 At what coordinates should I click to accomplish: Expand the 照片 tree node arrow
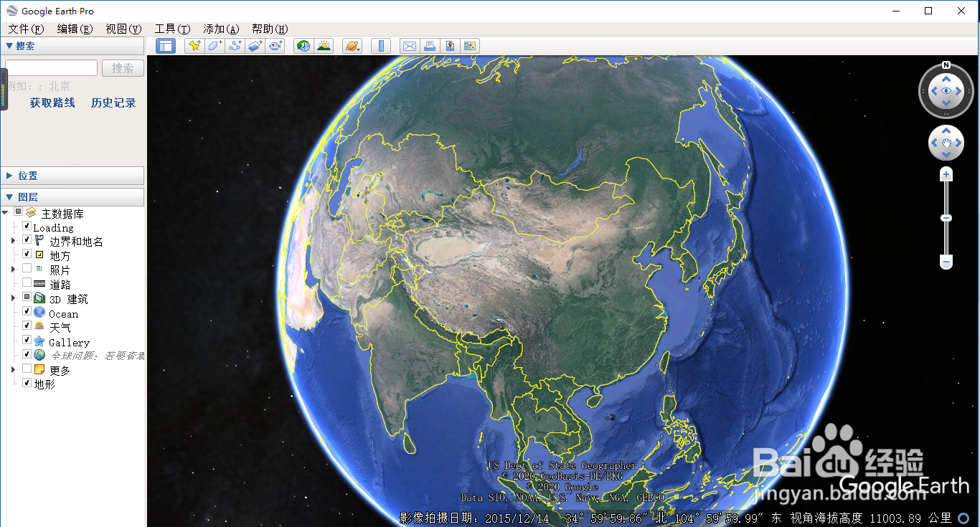point(13,270)
